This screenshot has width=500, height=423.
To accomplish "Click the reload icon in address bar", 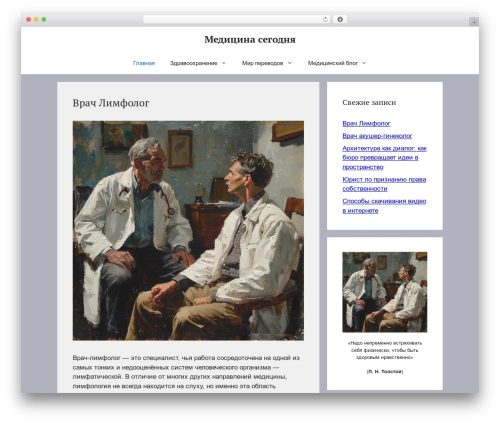I will pyautogui.click(x=325, y=20).
